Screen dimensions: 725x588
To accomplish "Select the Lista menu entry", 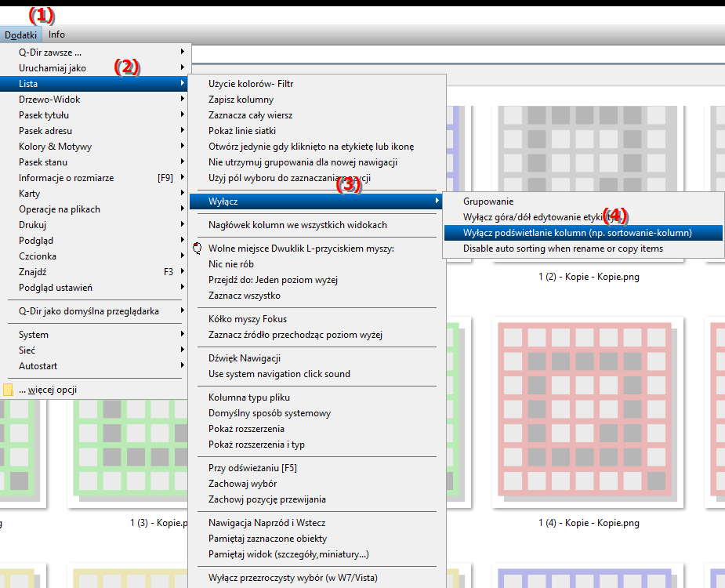I will (x=93, y=84).
